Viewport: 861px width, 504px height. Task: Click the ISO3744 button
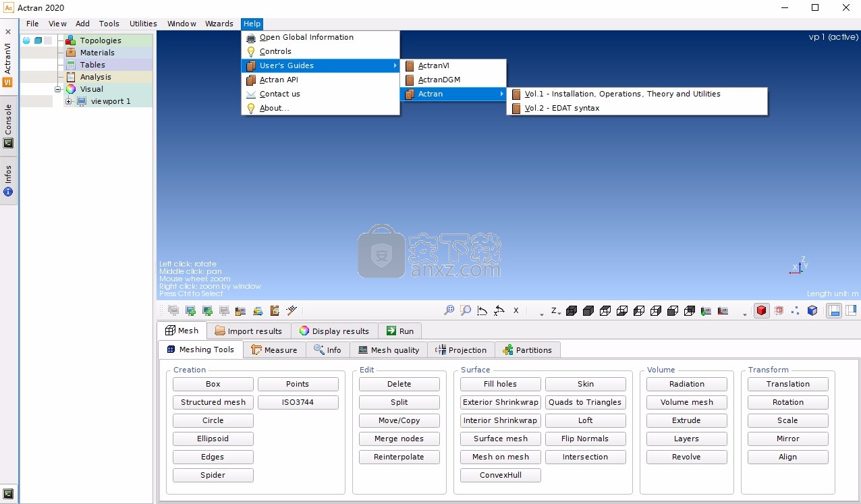coord(298,402)
